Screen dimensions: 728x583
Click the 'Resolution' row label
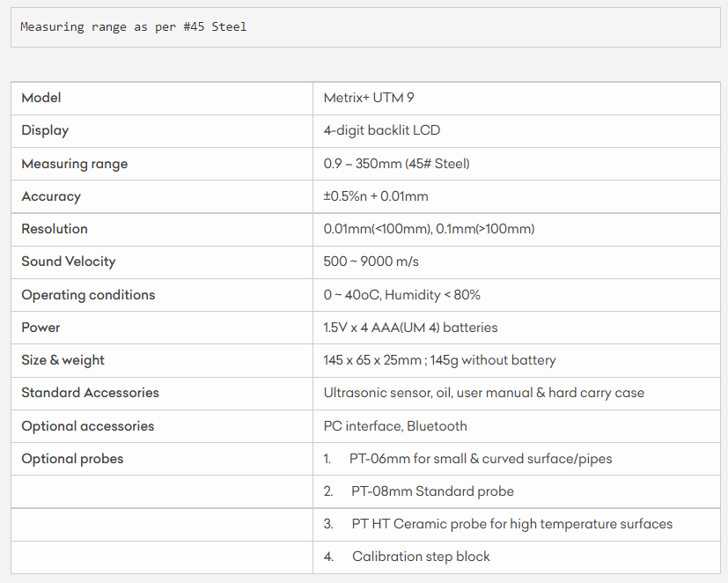point(55,229)
